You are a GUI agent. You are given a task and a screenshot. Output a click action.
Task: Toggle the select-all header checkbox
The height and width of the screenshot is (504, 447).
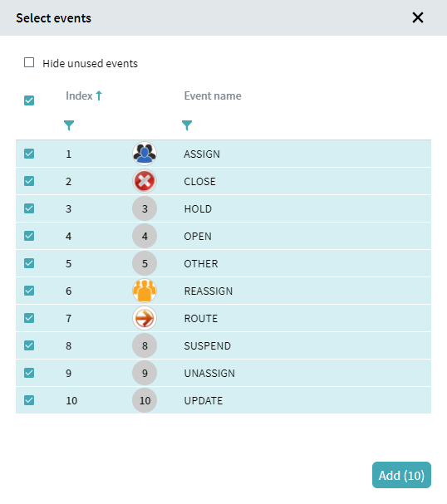[29, 100]
